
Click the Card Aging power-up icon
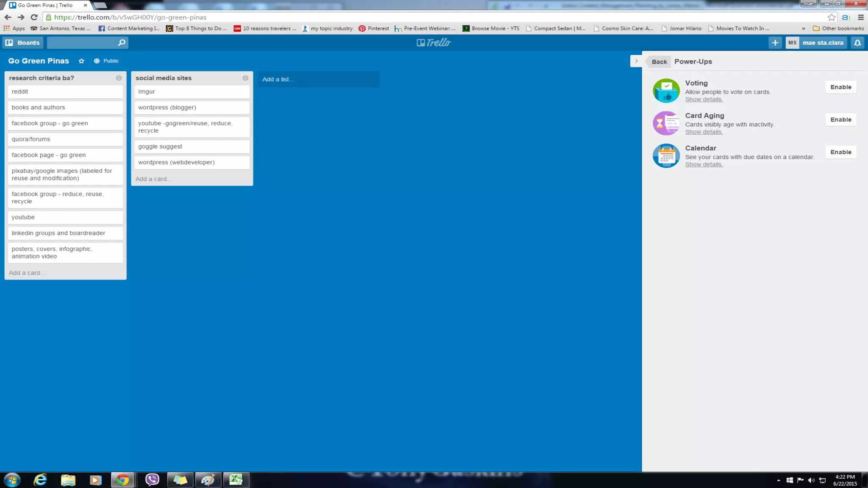coord(666,123)
